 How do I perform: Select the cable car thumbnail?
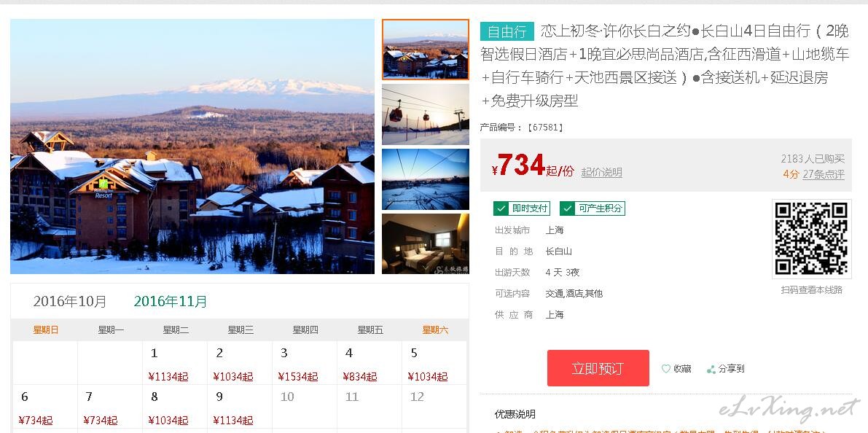click(425, 114)
